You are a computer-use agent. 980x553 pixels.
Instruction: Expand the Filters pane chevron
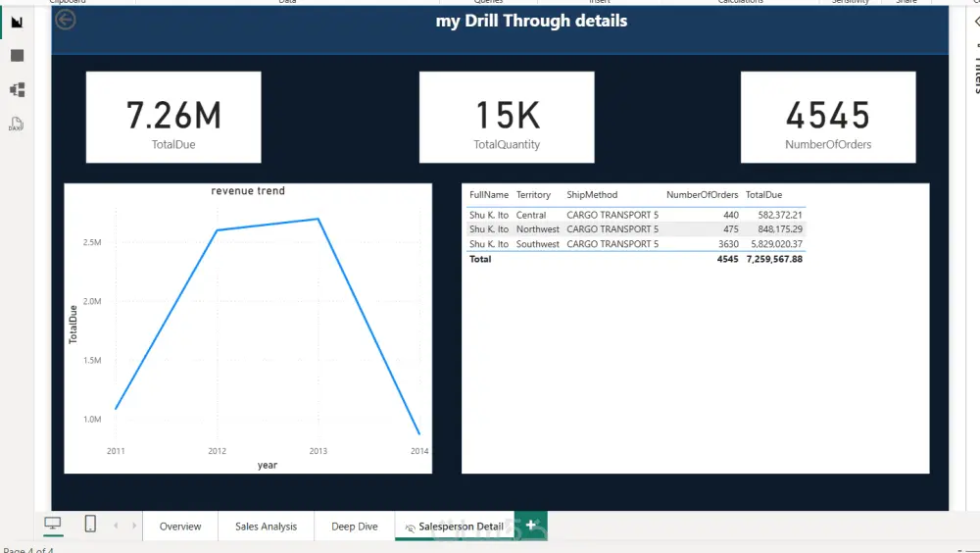point(976,22)
